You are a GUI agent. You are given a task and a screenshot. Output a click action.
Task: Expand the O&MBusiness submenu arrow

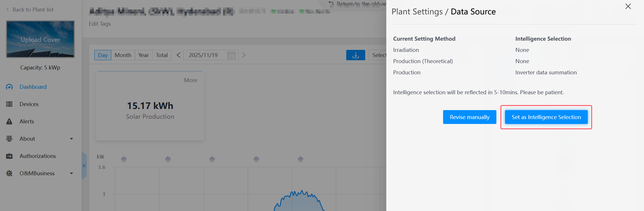click(71, 173)
